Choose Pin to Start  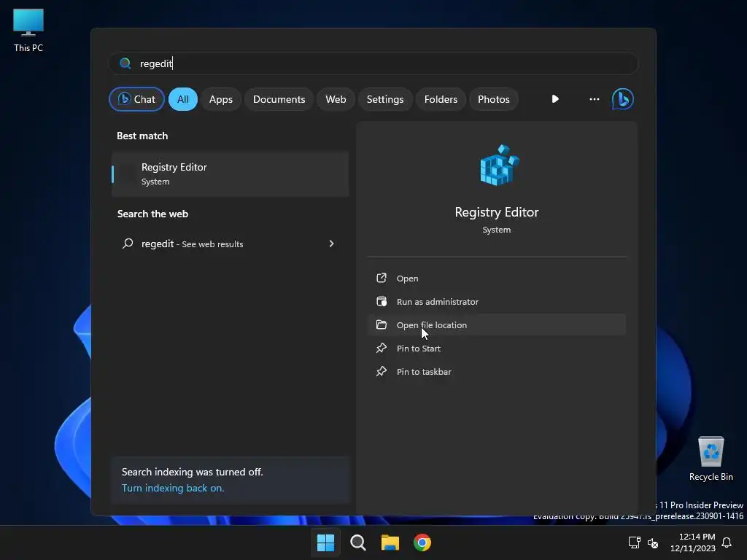[x=497, y=348]
